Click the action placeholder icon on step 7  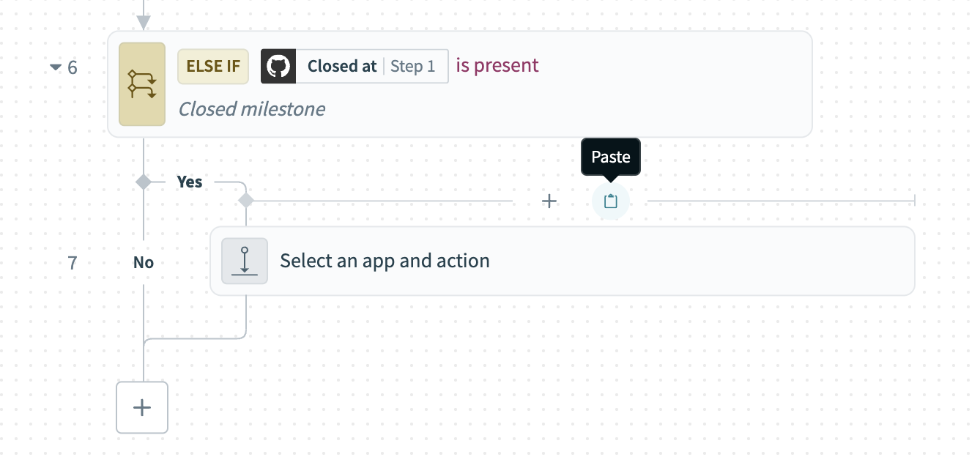(245, 261)
